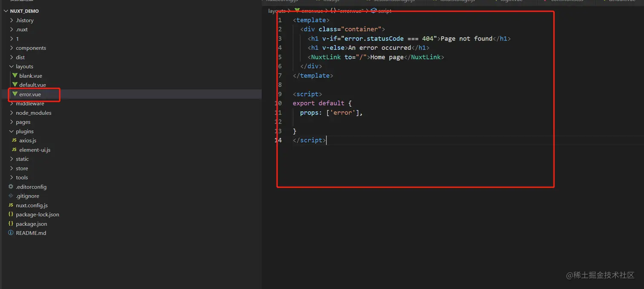Screen dimensions: 644x289
Task: Select the folder named 1
Action: tap(17, 39)
